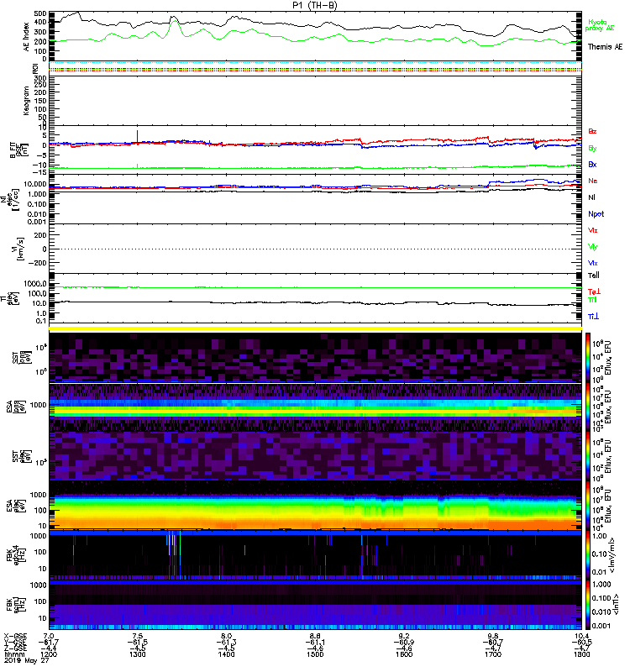Click the black 'Ni' density legend label
This screenshot has width=630, height=672.
[591, 197]
